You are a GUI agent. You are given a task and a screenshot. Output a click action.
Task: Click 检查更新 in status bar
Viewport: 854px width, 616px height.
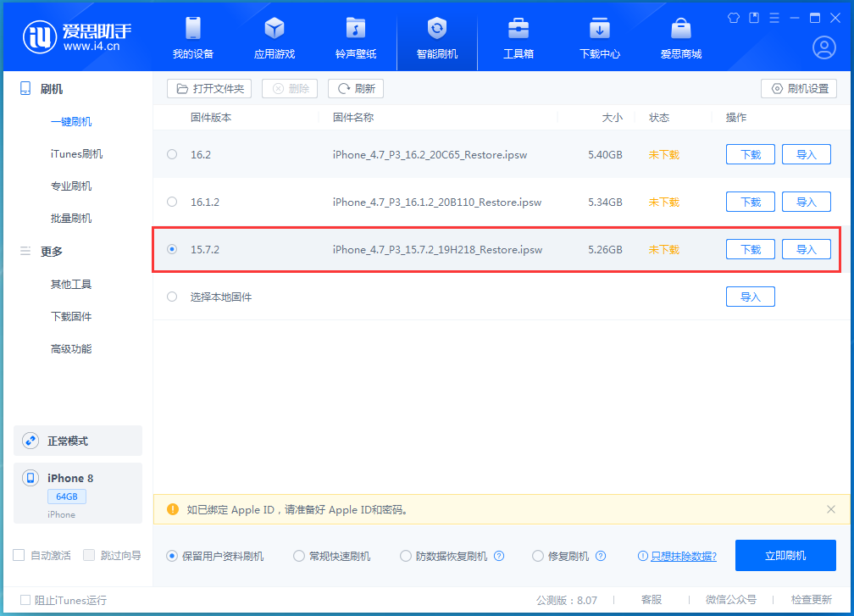click(812, 600)
